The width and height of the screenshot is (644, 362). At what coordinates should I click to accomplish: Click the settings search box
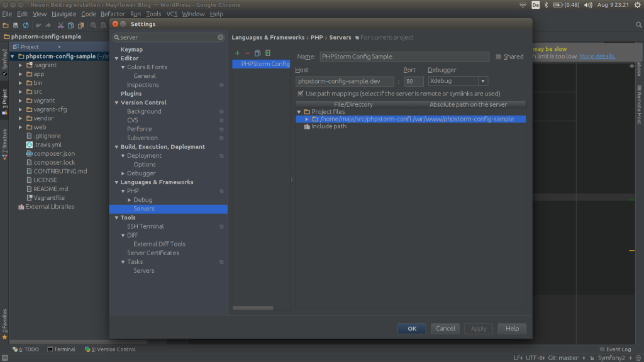click(169, 37)
